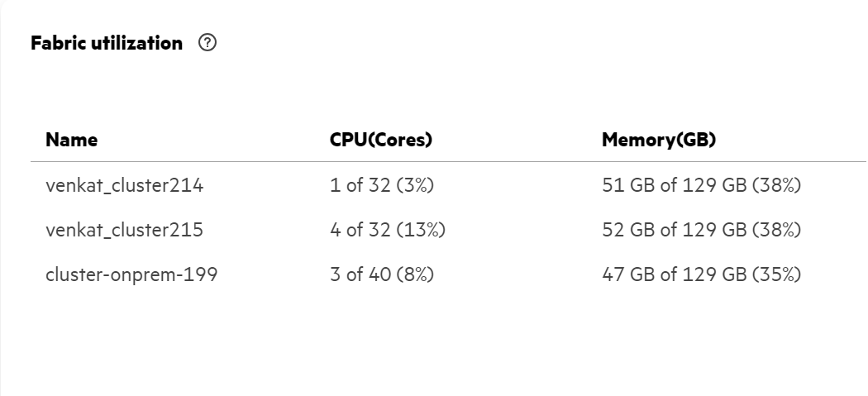Select the venkat_cluster215 name cell
The image size is (868, 396).
tap(125, 230)
